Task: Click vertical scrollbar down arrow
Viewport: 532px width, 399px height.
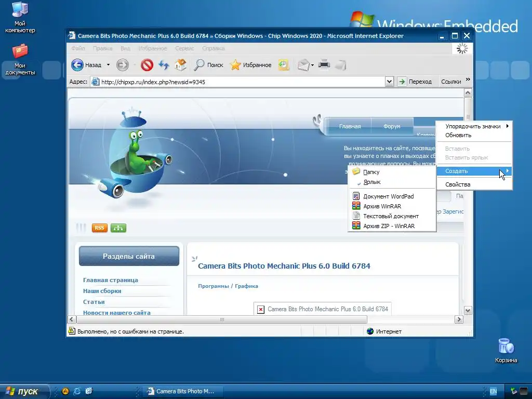Action: coord(468,311)
